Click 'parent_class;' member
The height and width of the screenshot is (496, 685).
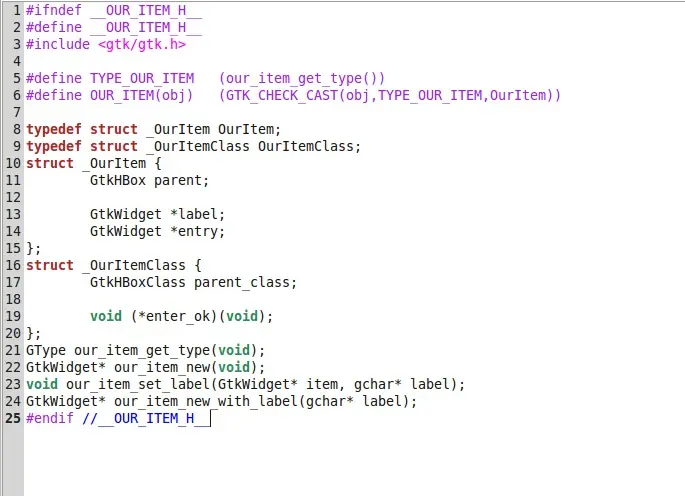click(x=245, y=283)
